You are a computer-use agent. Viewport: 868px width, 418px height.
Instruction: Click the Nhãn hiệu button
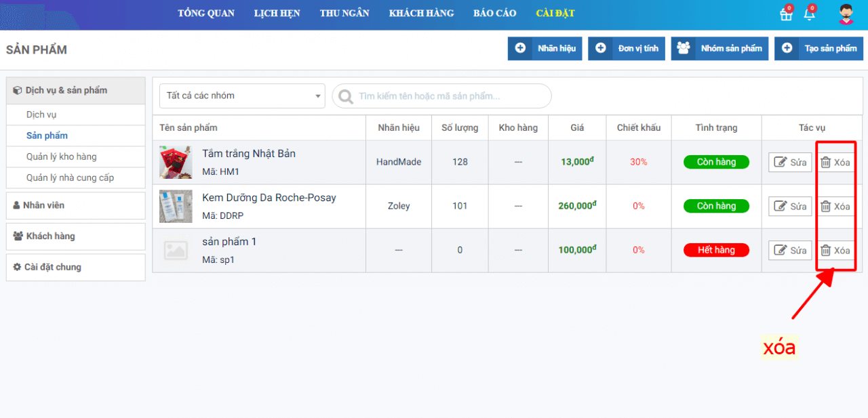(x=545, y=49)
